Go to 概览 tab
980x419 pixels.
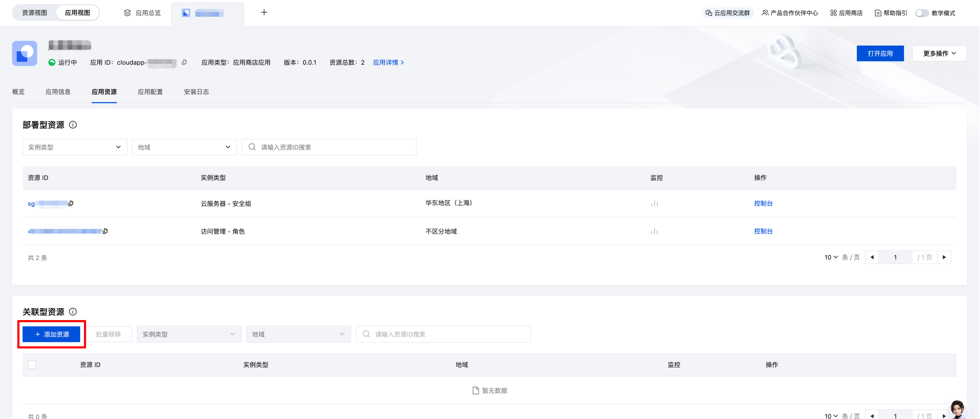(x=18, y=92)
